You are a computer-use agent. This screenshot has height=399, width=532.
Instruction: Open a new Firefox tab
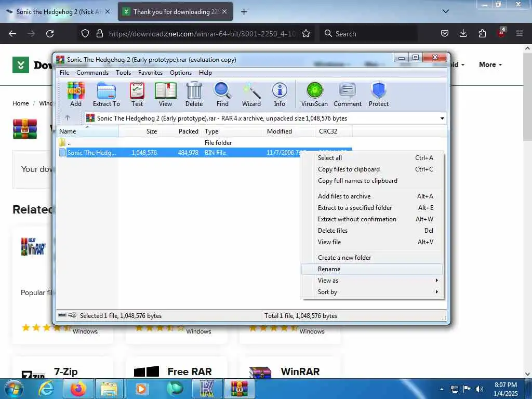(244, 12)
